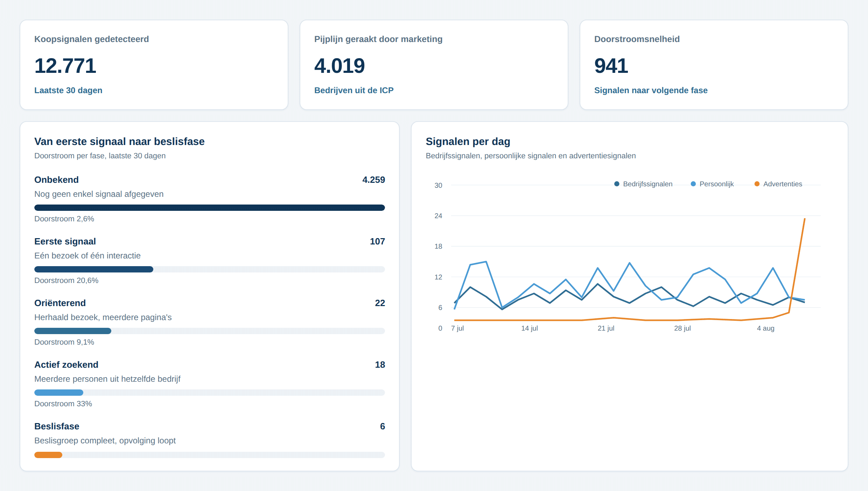Select the Beslisfase stage title

pos(57,426)
